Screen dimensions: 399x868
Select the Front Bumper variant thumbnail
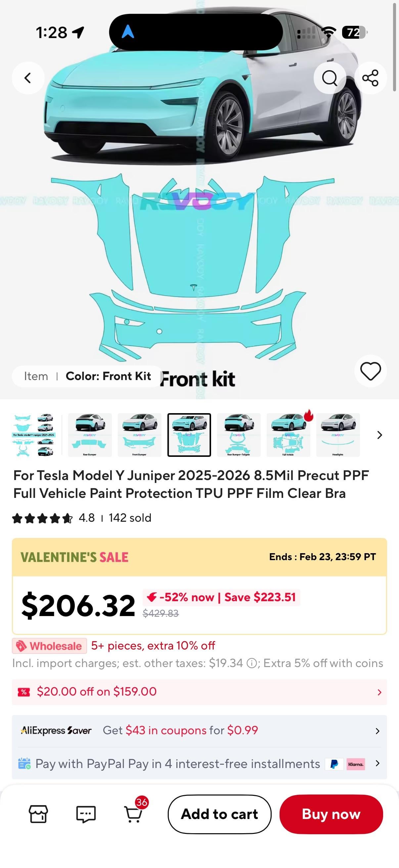[139, 435]
